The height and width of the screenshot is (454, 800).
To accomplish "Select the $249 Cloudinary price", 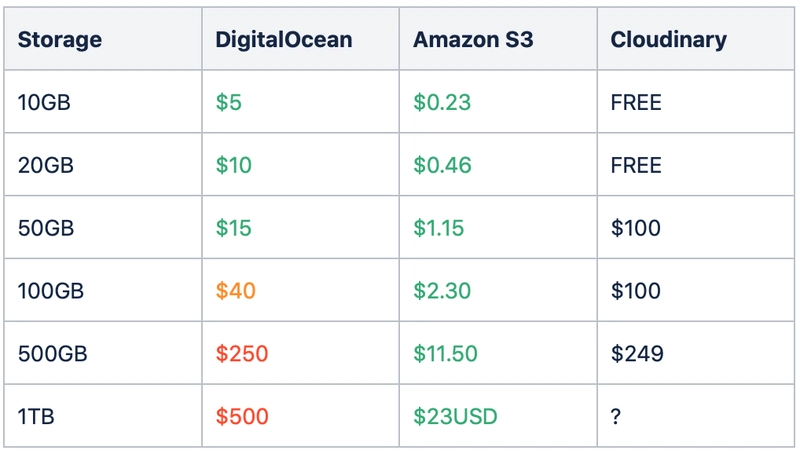I will tap(636, 354).
